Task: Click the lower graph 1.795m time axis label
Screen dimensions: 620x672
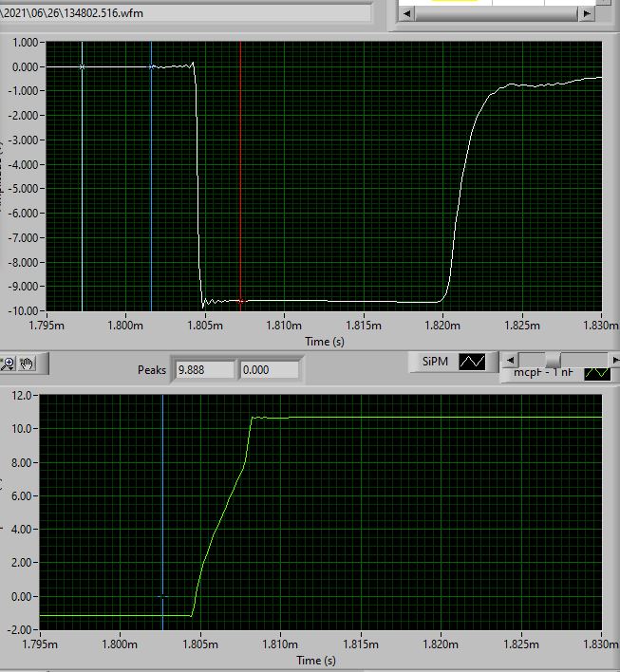Action: (x=40, y=644)
